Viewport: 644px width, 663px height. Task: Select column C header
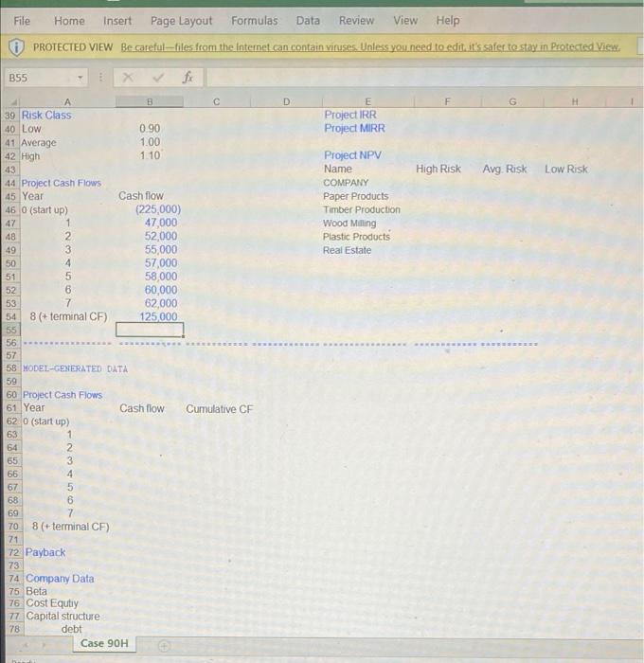217,102
